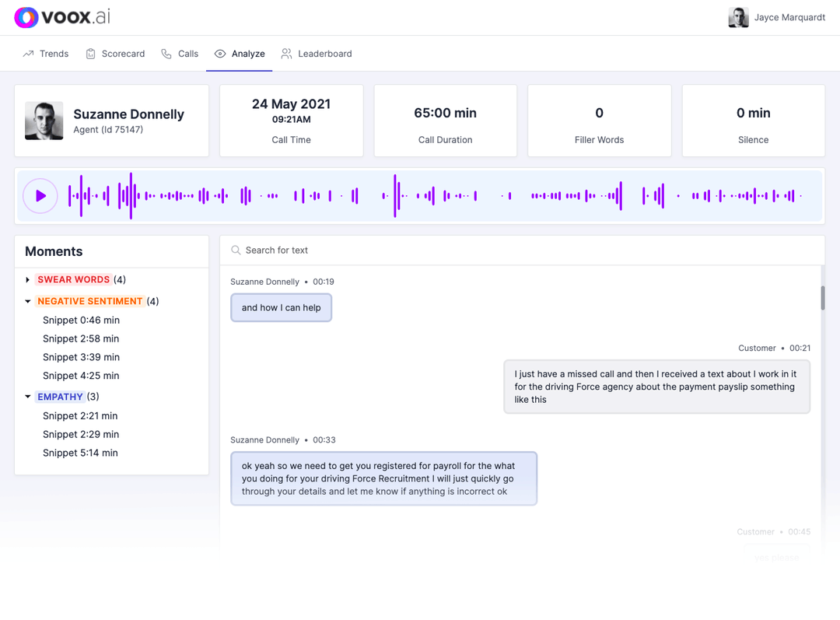The width and height of the screenshot is (840, 620).
Task: Collapse the Empathy moments group
Action: point(28,397)
